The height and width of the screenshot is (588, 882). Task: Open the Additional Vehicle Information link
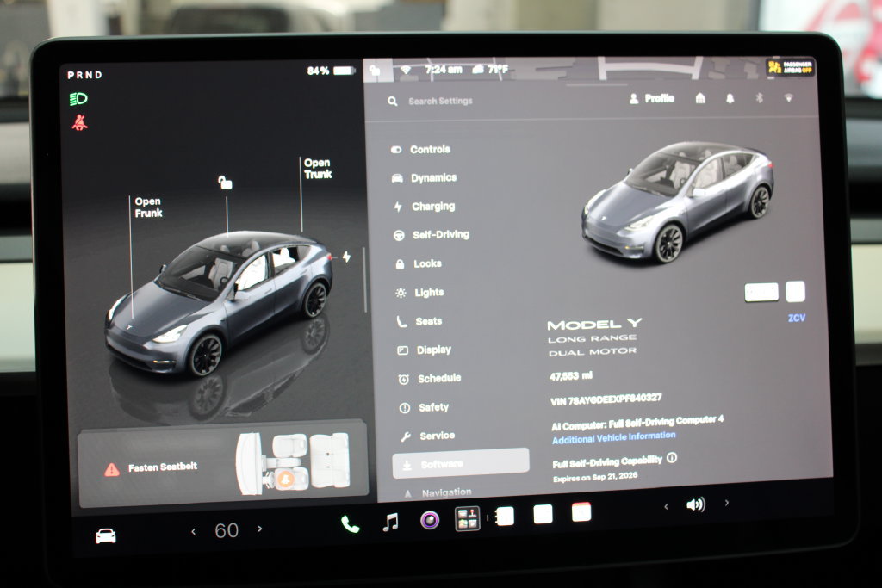613,437
